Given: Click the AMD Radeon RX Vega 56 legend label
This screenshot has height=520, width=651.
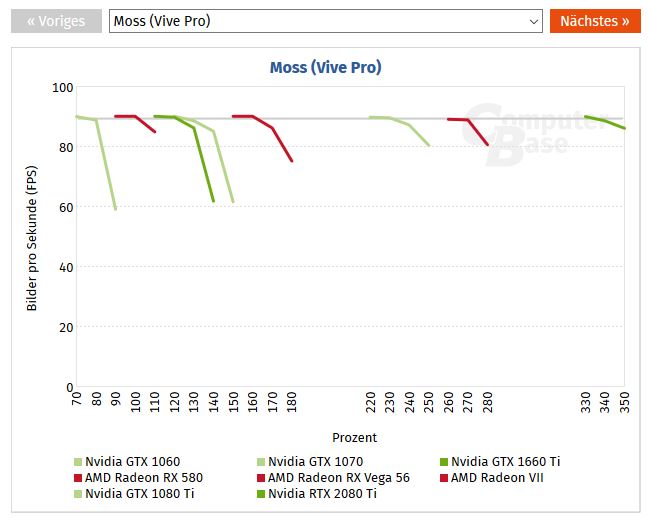Looking at the screenshot, I should tap(339, 478).
